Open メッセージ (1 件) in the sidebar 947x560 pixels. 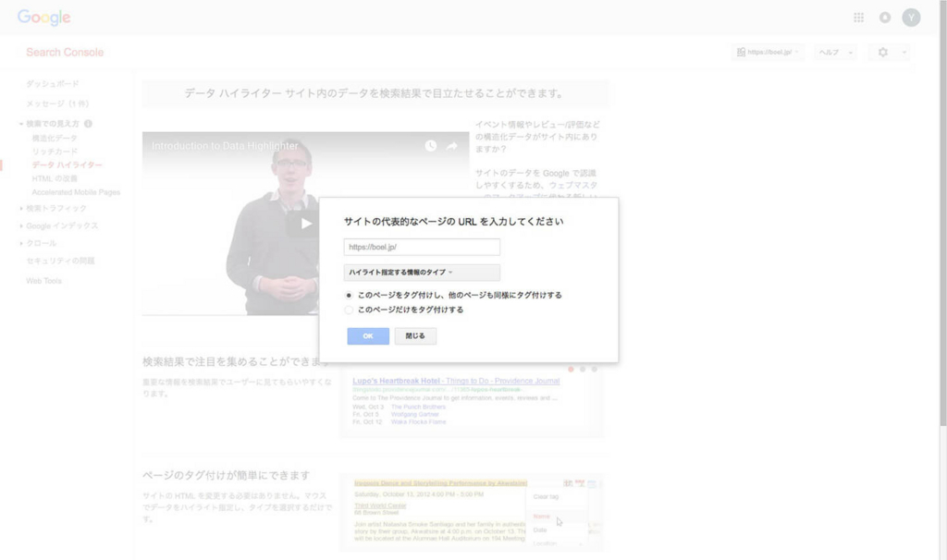tap(57, 103)
